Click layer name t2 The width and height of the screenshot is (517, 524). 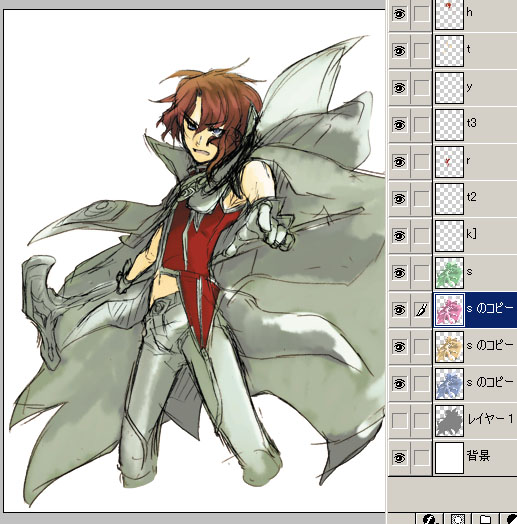coord(472,197)
